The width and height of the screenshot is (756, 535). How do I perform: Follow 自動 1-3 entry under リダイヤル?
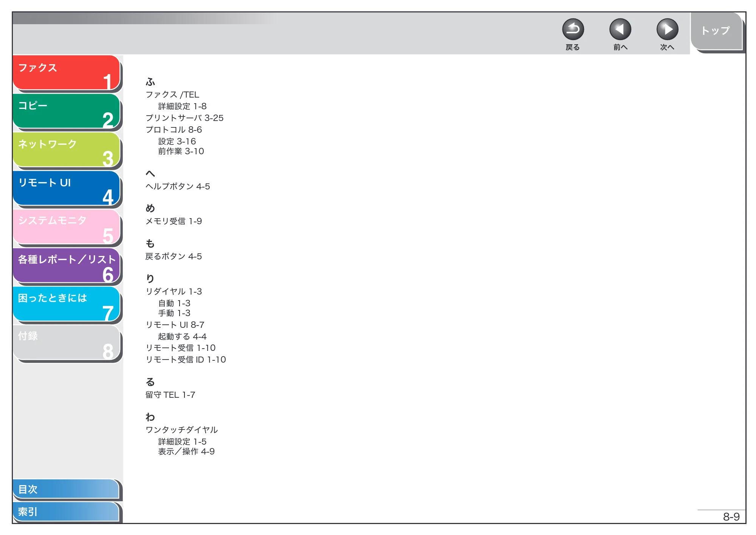174,303
